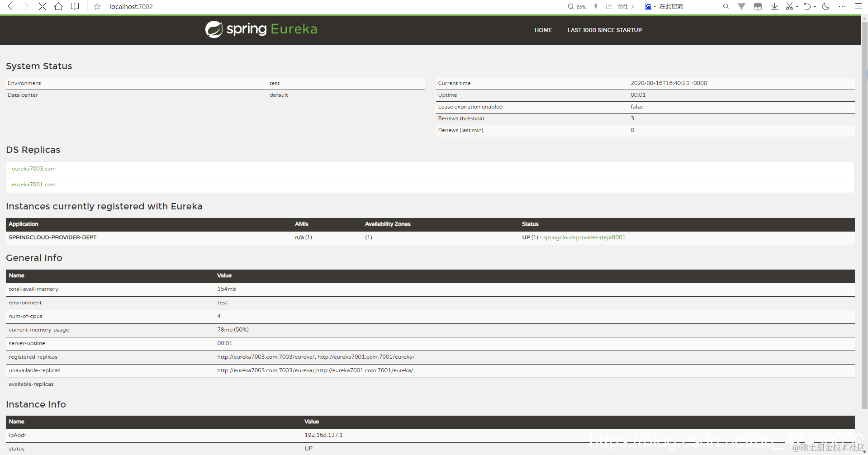Open the HOME navigation link
Image resolution: width=868 pixels, height=455 pixels.
pyautogui.click(x=543, y=30)
